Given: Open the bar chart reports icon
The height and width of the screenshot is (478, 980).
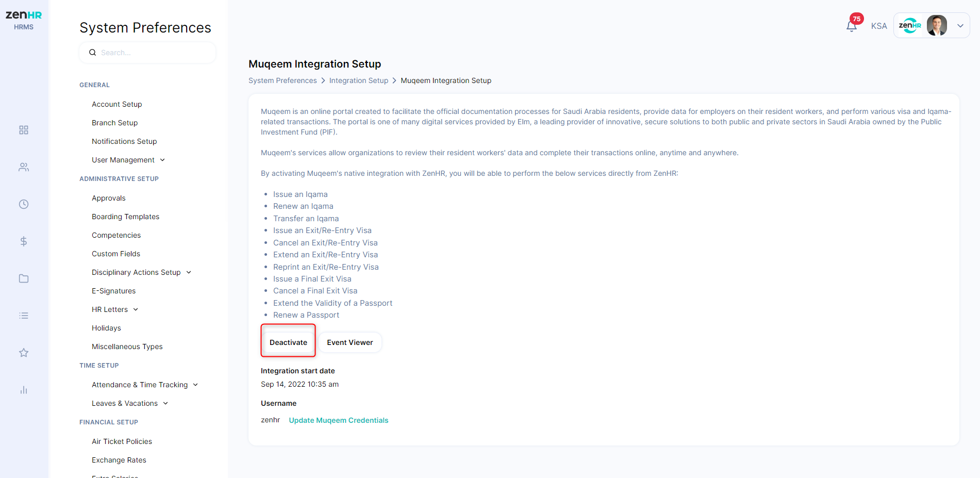Looking at the screenshot, I should pyautogui.click(x=24, y=390).
